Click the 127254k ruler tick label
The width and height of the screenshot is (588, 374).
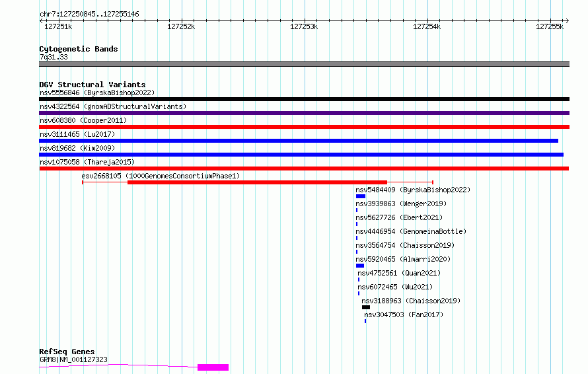(427, 26)
